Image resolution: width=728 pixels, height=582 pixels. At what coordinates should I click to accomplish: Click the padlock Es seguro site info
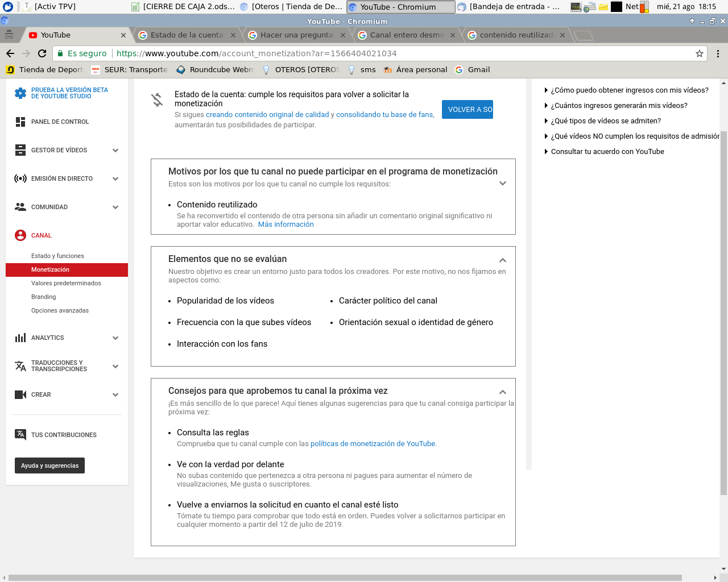coord(82,53)
